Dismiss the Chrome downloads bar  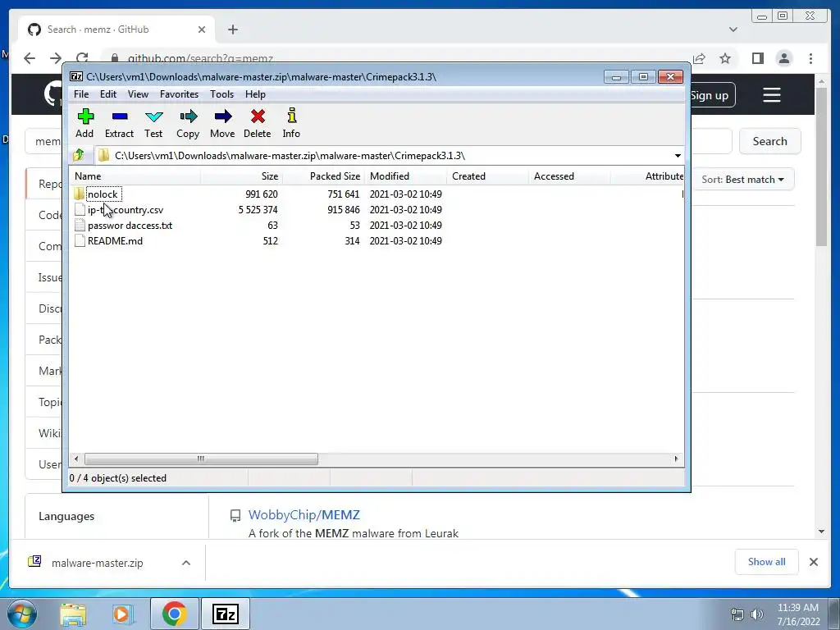(x=813, y=562)
